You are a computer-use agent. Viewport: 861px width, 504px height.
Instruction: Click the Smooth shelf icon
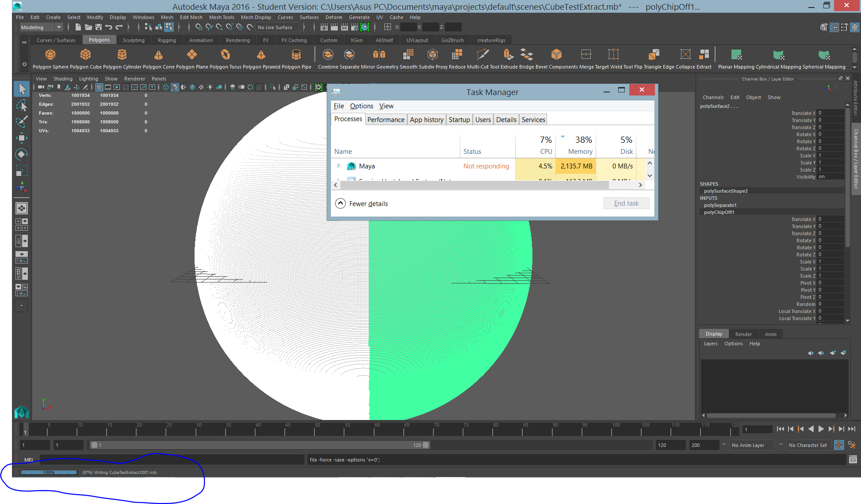click(x=408, y=55)
